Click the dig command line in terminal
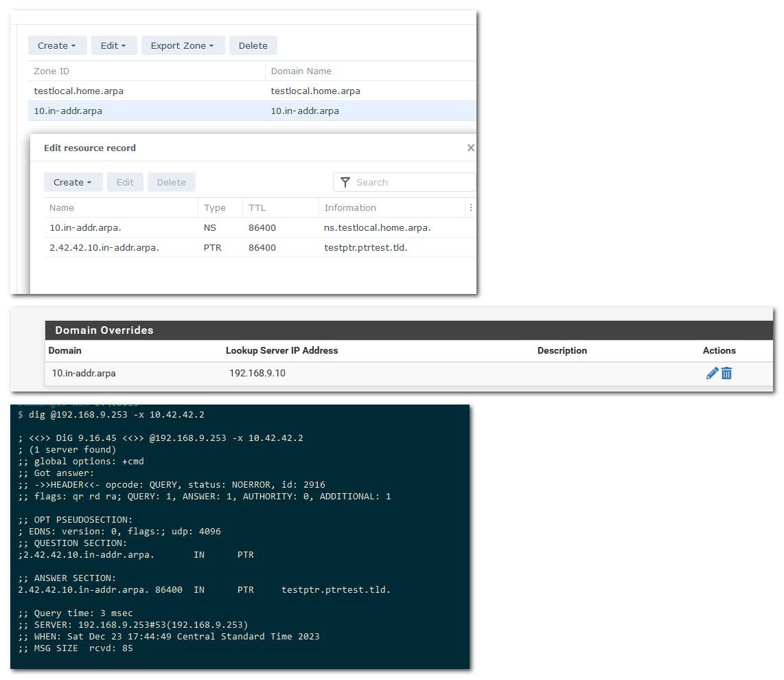The height and width of the screenshot is (680, 784). (111, 414)
